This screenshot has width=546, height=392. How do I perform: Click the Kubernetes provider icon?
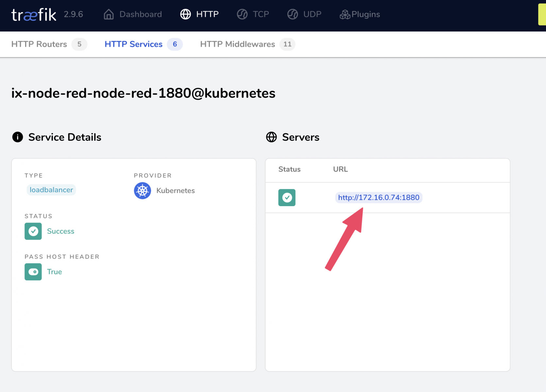coord(143,191)
